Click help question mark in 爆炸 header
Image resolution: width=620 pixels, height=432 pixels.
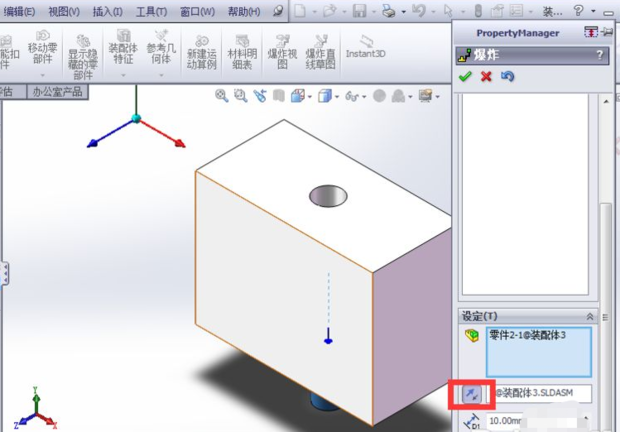coord(600,55)
